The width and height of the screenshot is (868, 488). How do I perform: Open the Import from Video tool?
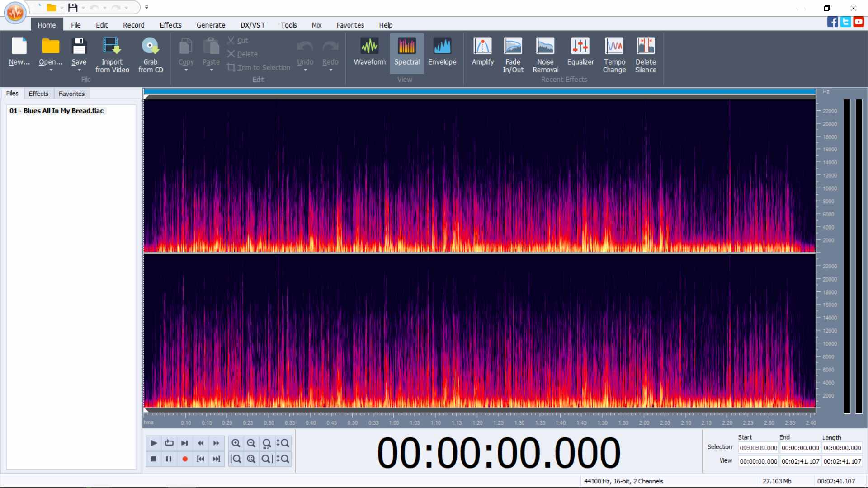[112, 55]
